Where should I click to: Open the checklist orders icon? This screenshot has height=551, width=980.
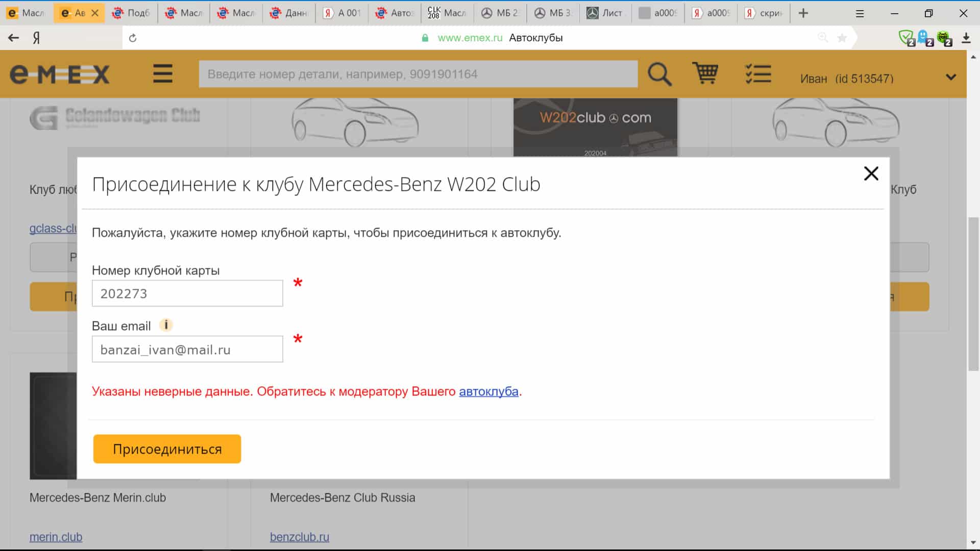point(758,74)
